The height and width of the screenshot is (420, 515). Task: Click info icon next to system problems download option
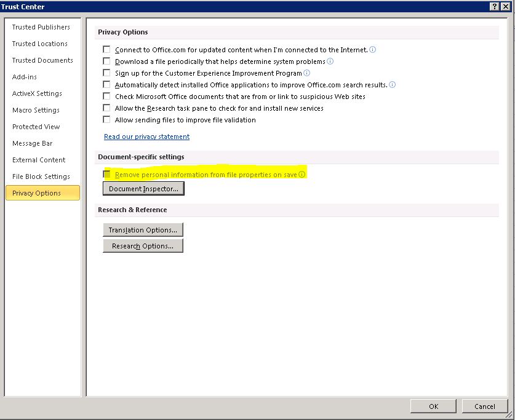click(330, 61)
